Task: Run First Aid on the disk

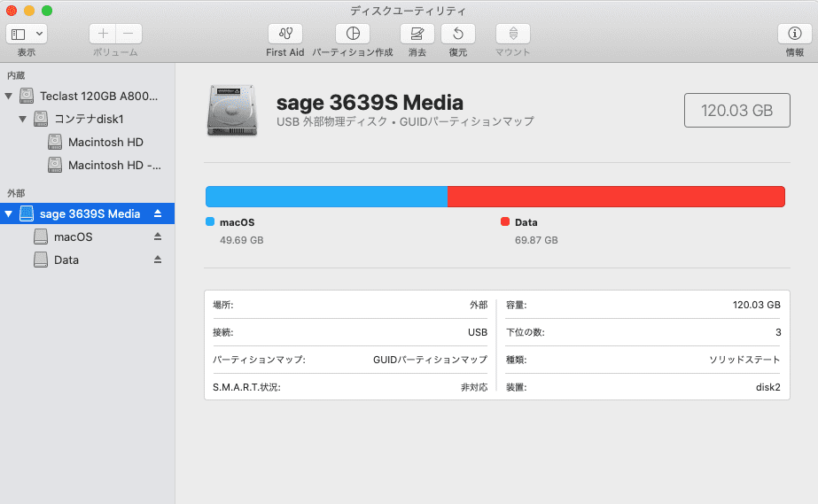Action: [285, 34]
